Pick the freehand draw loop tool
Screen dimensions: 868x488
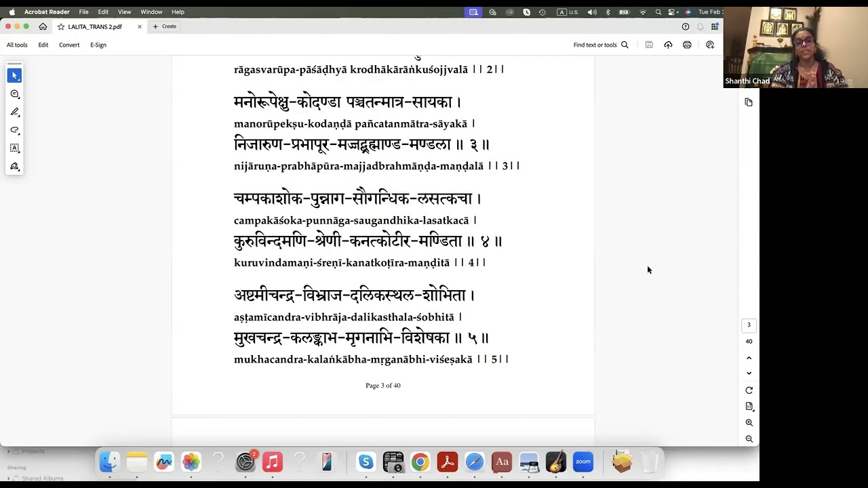coord(14,130)
